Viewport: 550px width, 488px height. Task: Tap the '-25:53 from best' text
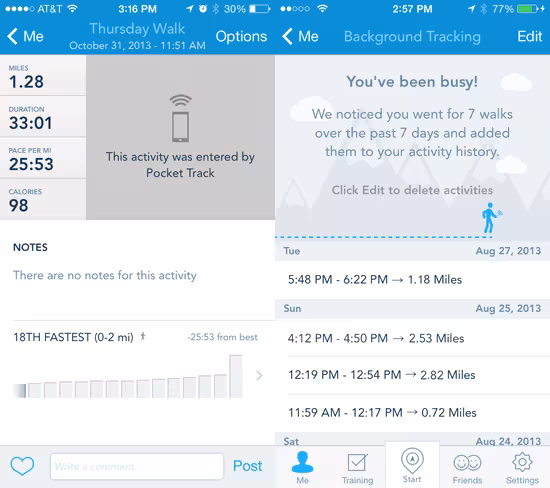click(223, 337)
